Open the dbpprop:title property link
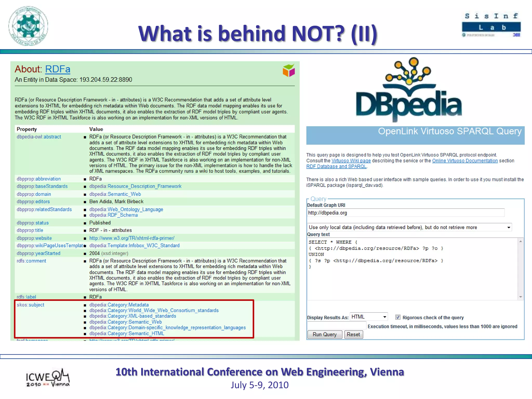532x399 pixels. coord(30,230)
